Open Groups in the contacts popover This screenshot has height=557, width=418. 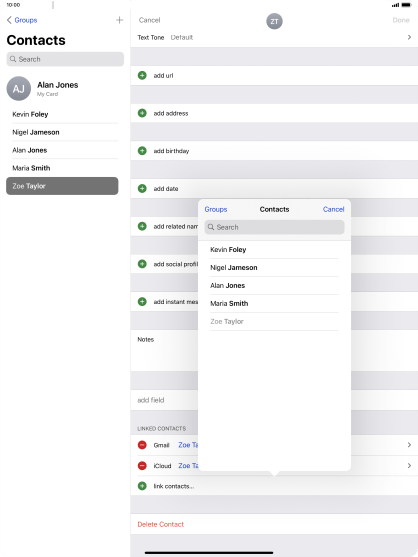216,209
